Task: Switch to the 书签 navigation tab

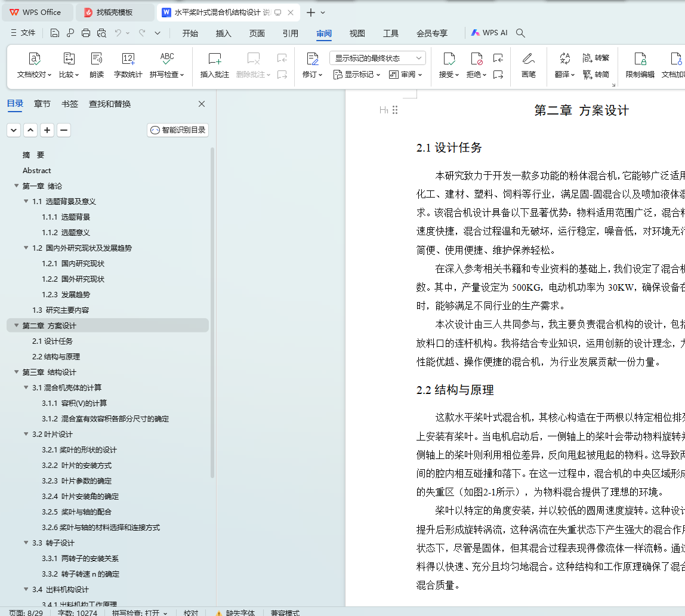Action: click(x=69, y=104)
